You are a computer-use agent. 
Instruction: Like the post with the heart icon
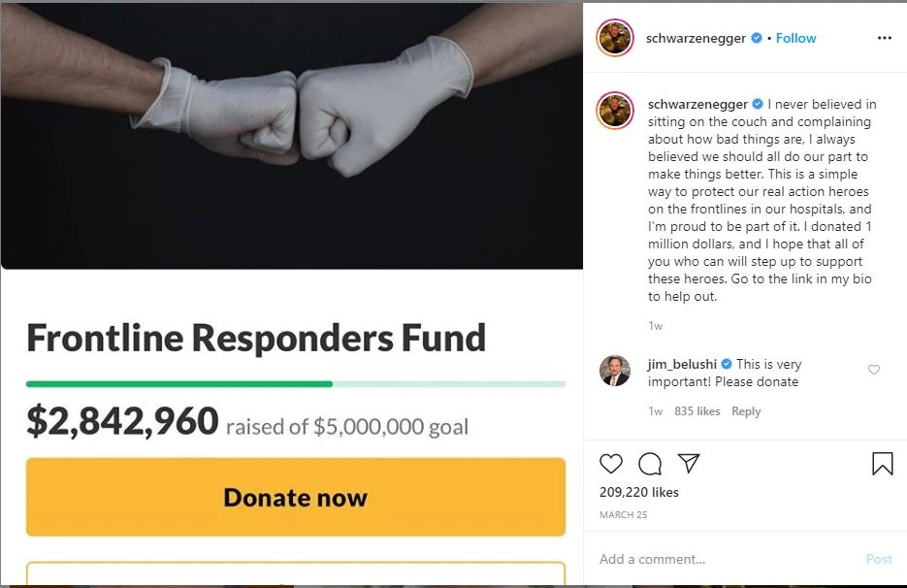[612, 464]
